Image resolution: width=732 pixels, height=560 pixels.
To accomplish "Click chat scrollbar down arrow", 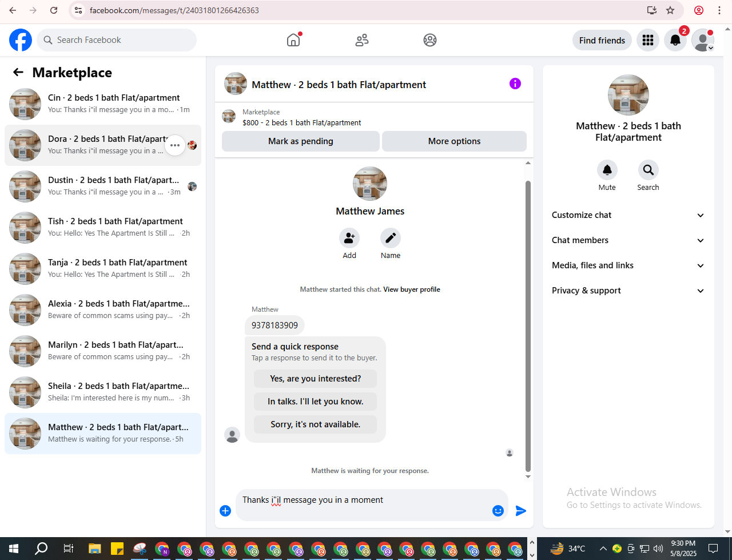I will pyautogui.click(x=528, y=476).
